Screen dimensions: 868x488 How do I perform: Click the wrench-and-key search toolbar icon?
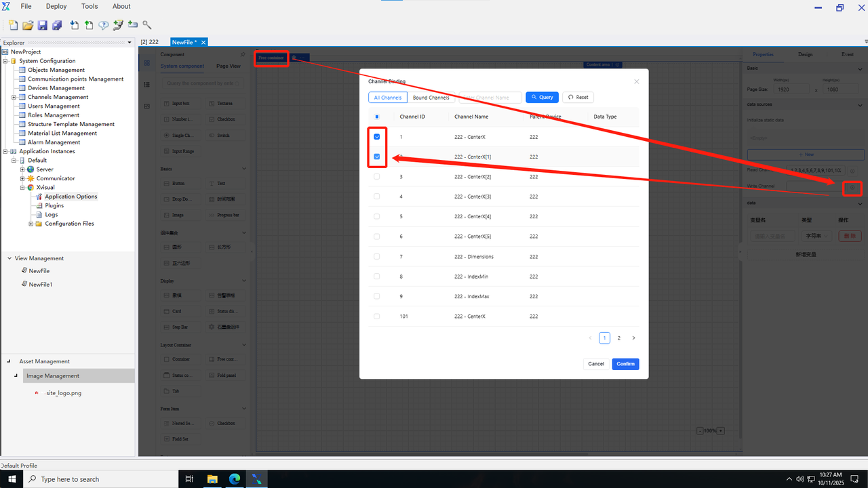(147, 25)
